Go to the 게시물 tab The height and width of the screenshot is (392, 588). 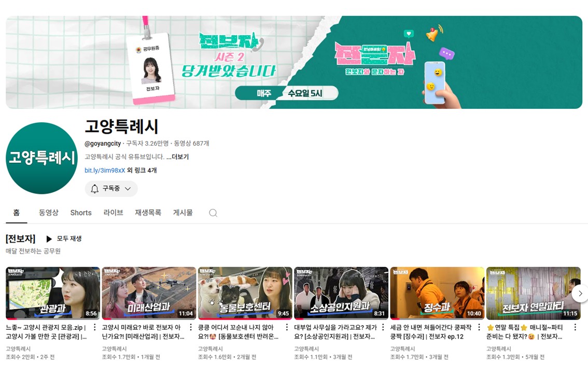pyautogui.click(x=183, y=213)
